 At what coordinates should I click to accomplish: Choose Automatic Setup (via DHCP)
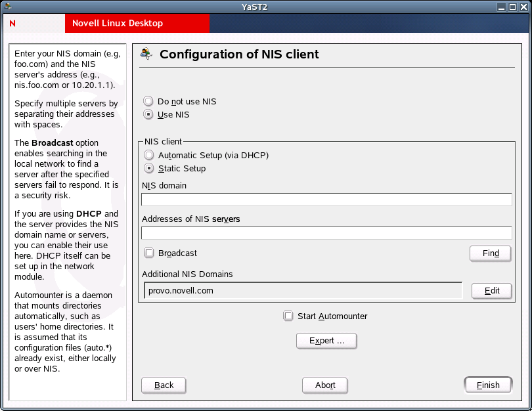point(148,155)
